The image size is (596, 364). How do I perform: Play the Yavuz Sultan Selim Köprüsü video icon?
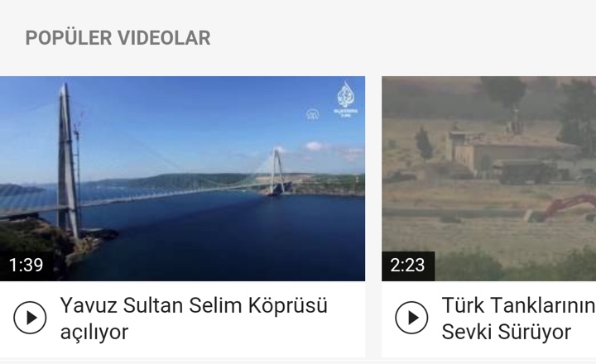30,318
